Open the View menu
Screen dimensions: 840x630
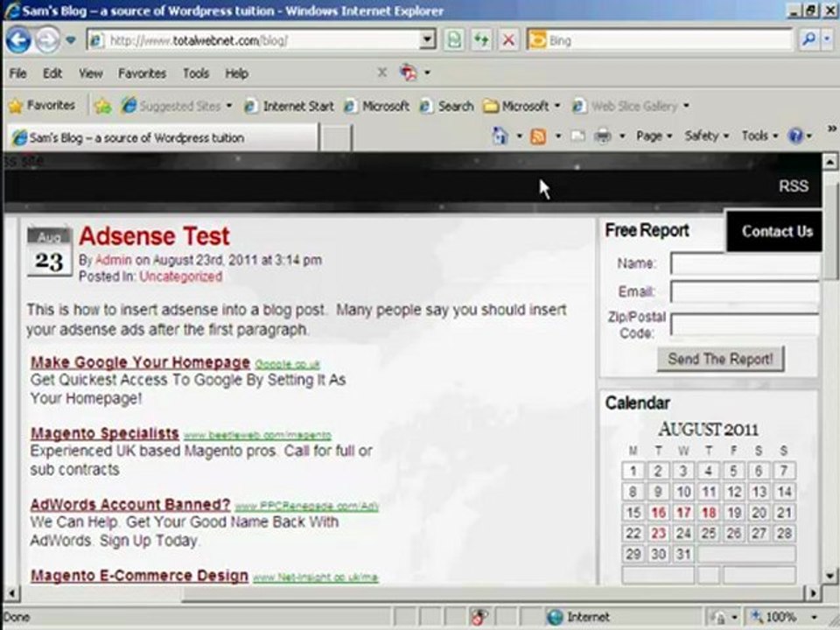click(90, 73)
